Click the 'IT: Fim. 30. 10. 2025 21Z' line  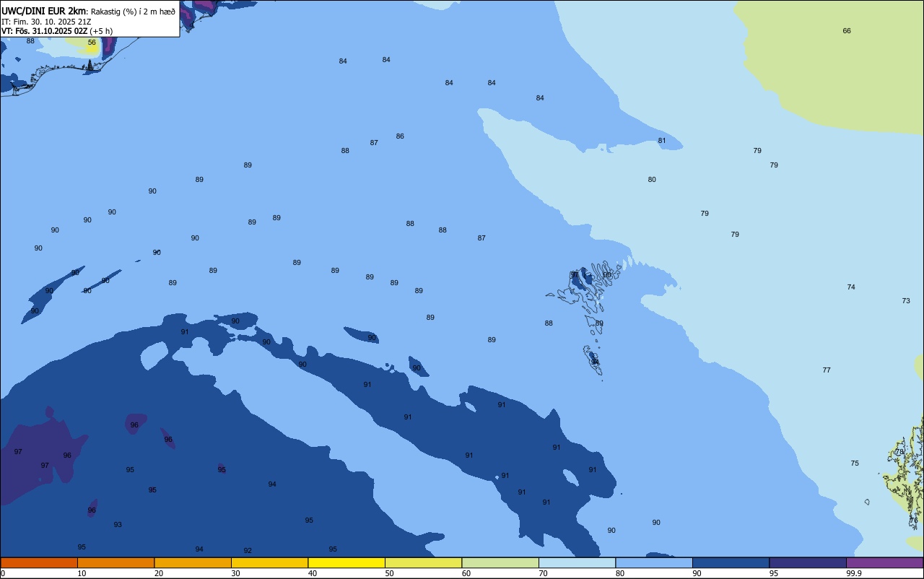pos(46,22)
